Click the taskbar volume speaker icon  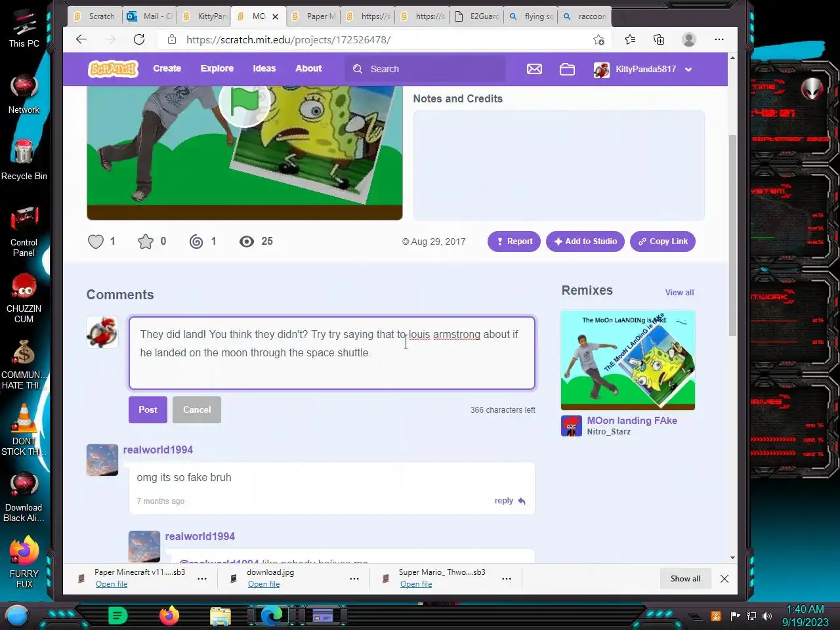click(767, 616)
